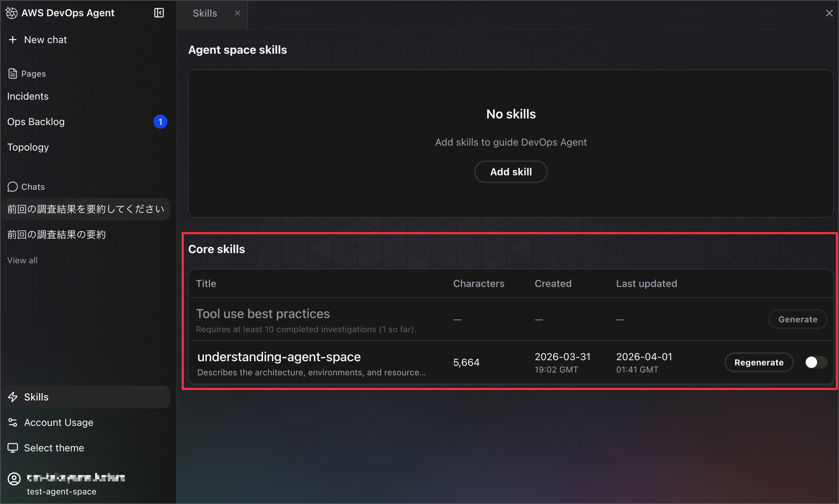Open chat 前回の調査結果の要約
839x504 pixels.
pos(57,234)
